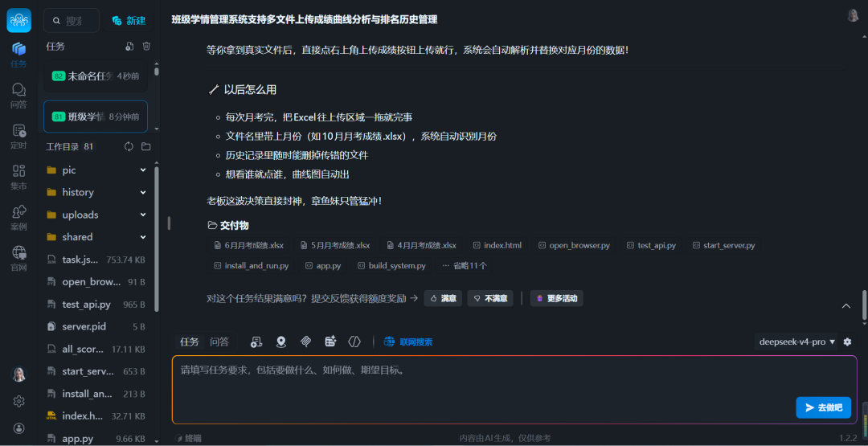Open deliverable 4月月考成绩.xlsx

click(421, 245)
